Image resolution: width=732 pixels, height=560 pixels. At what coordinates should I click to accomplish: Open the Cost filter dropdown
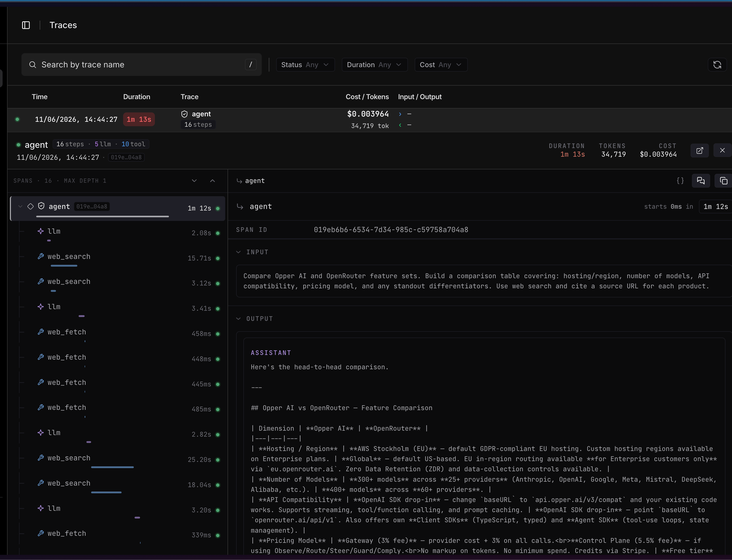click(x=441, y=65)
